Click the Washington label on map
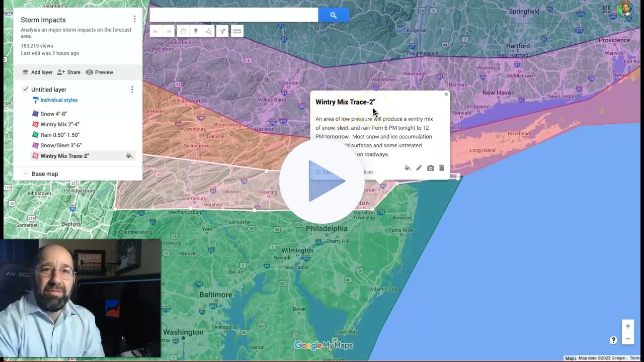The width and height of the screenshot is (644, 362). click(183, 332)
